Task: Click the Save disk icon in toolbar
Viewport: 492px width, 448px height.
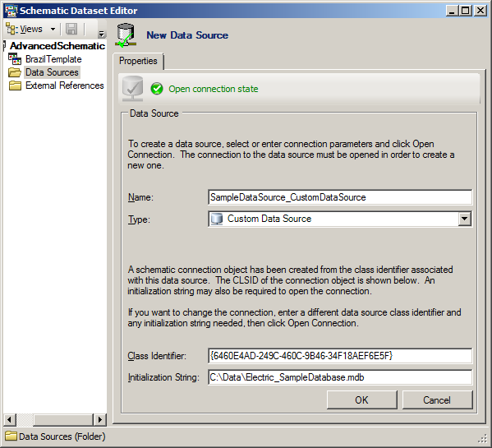Action: [71, 30]
